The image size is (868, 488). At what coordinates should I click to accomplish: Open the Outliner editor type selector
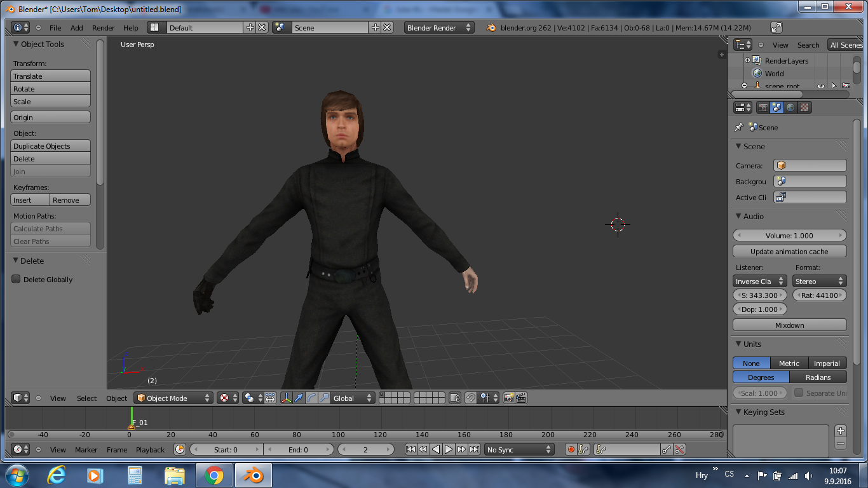coord(743,44)
